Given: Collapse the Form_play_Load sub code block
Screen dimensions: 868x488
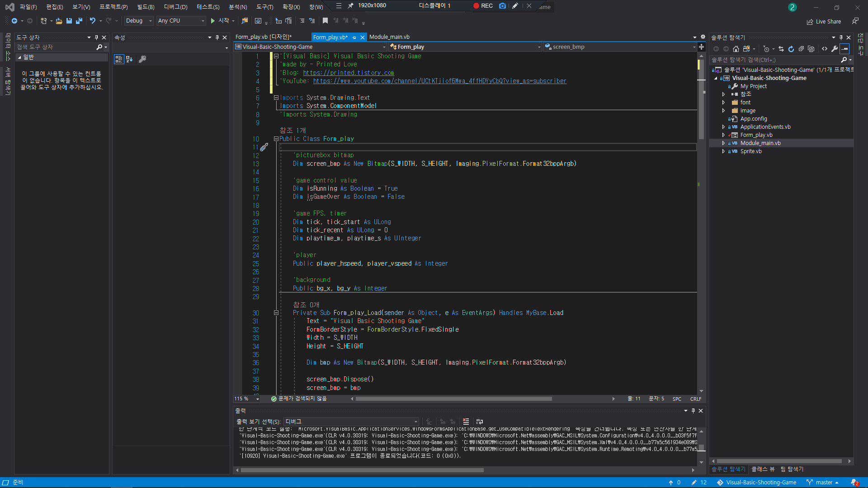Looking at the screenshot, I should (276, 313).
